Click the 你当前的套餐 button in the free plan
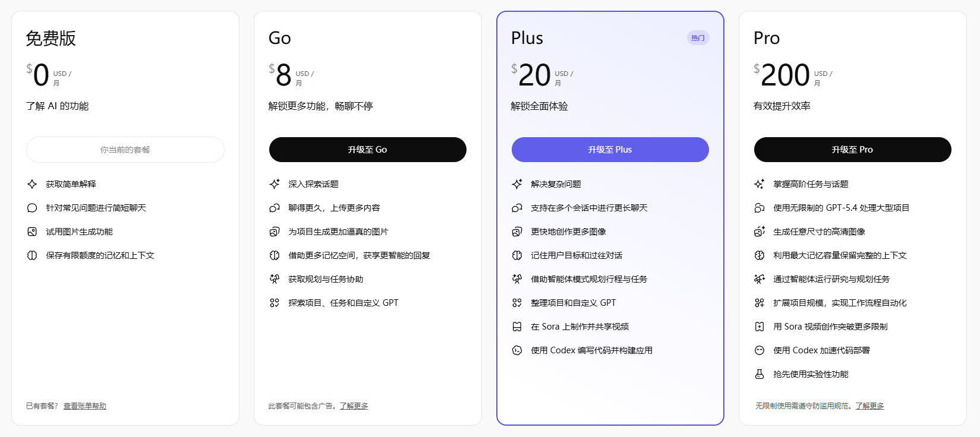This screenshot has height=437, width=980. (x=125, y=150)
